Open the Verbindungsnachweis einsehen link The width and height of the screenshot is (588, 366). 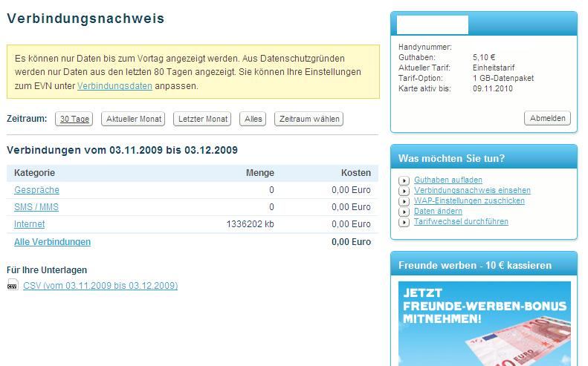click(472, 190)
